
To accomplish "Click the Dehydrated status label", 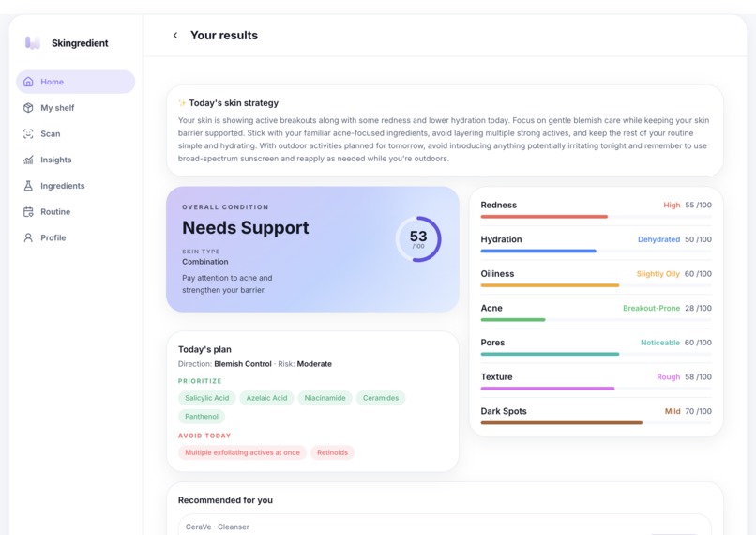I will point(658,239).
